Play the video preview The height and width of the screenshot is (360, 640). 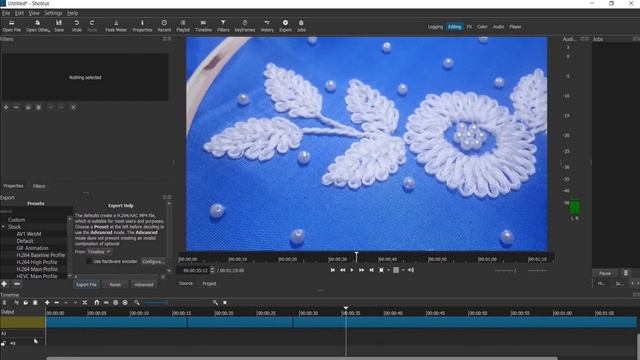click(x=352, y=270)
